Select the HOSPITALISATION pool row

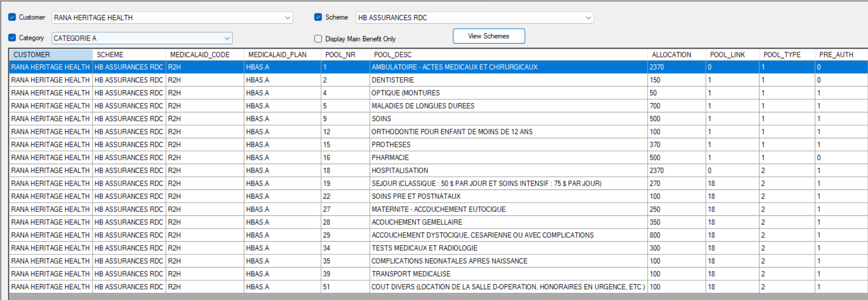[399, 171]
